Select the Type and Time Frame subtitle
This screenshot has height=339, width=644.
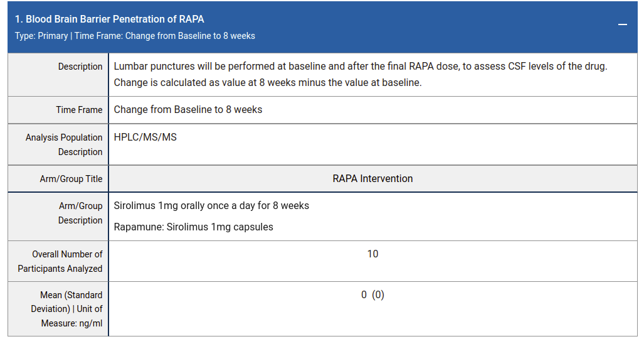point(135,36)
